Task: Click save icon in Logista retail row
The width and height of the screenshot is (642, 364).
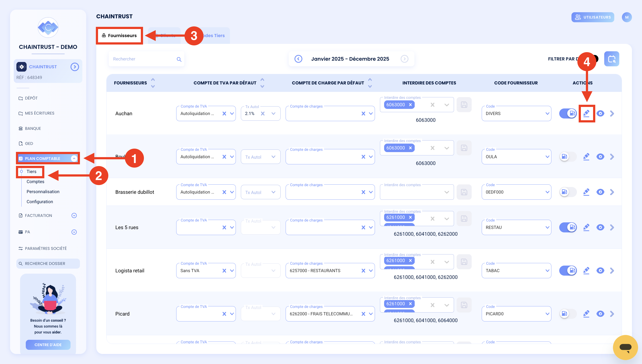Action: [464, 262]
